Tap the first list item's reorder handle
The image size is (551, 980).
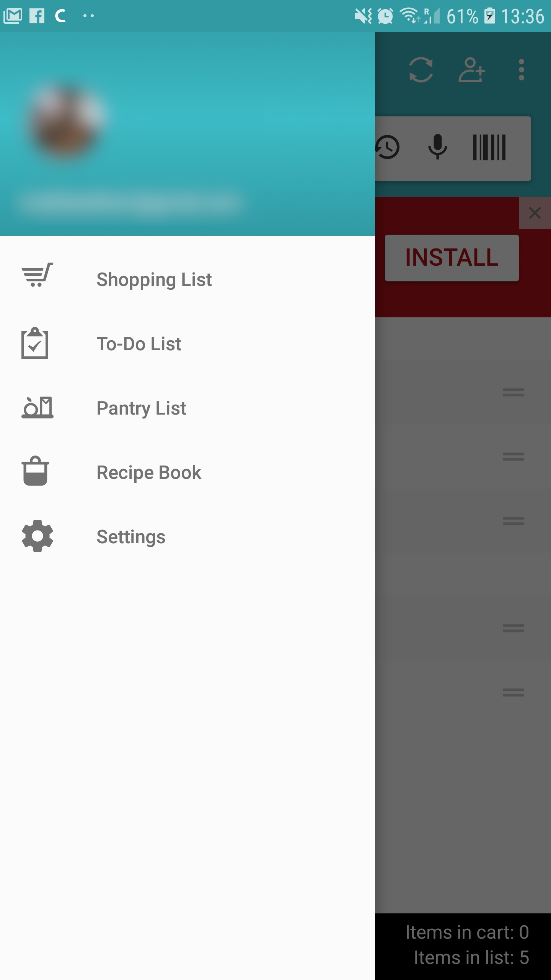(x=514, y=392)
